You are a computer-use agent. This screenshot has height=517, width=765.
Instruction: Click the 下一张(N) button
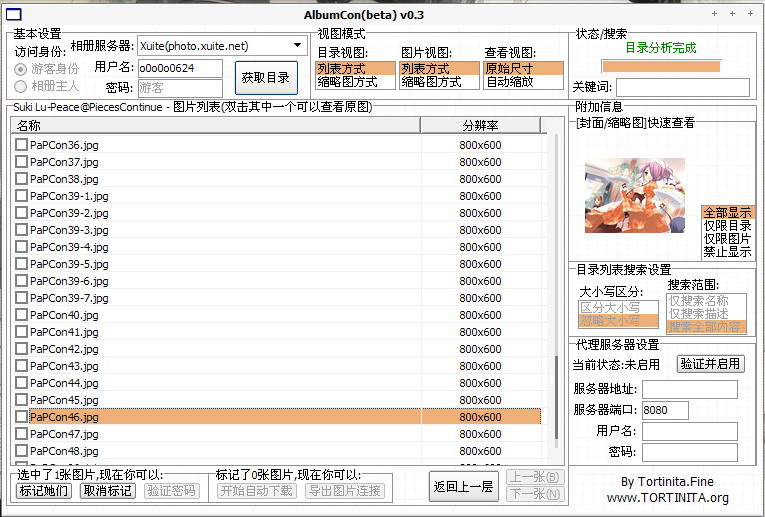coord(535,494)
